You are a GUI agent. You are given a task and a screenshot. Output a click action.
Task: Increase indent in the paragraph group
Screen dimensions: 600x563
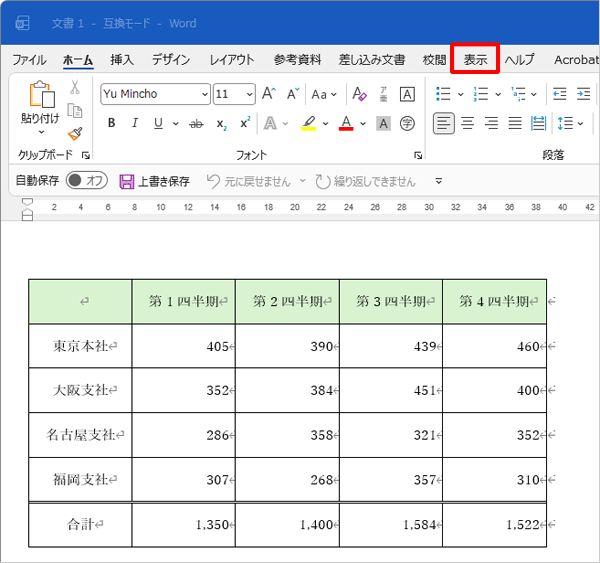click(x=584, y=94)
